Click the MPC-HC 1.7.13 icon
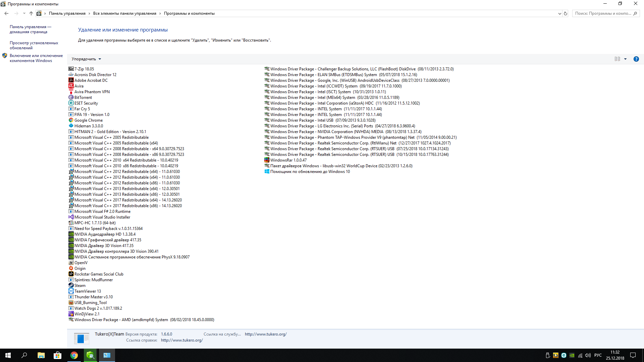Image resolution: width=644 pixels, height=362 pixels. click(x=71, y=223)
